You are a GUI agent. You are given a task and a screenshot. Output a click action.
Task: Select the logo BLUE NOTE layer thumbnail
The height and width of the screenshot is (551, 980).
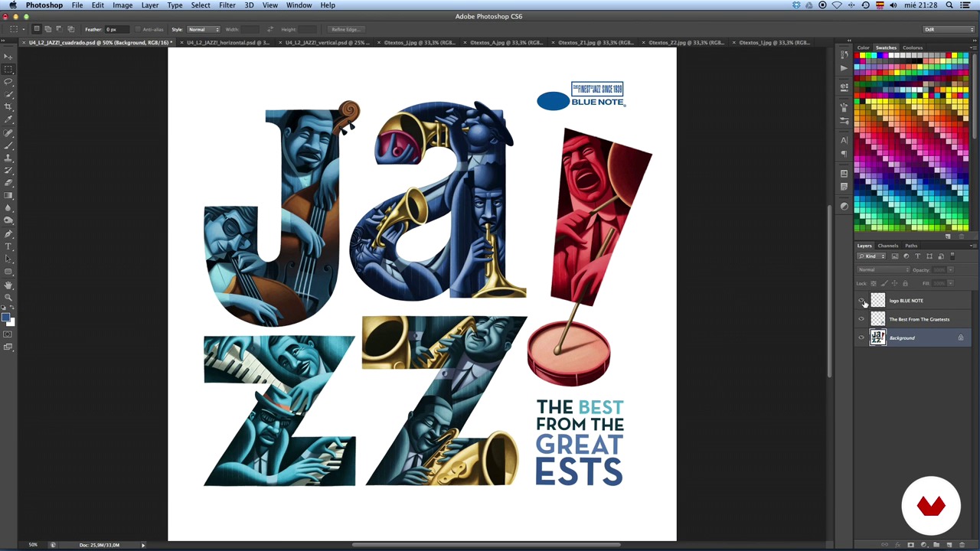click(877, 301)
